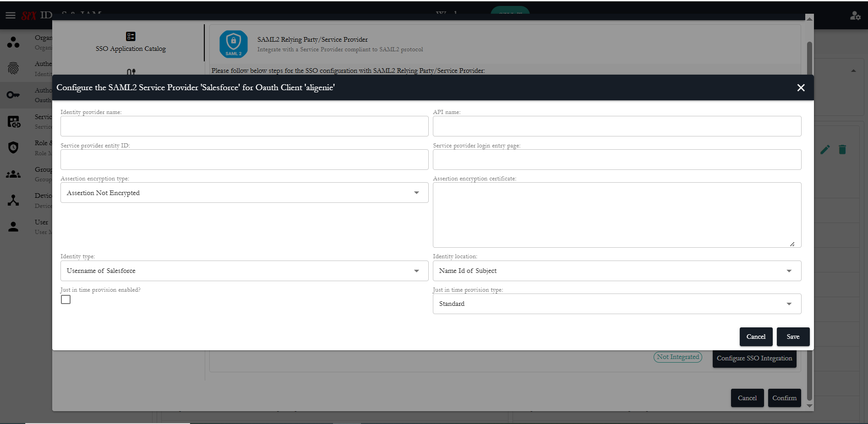The image size is (868, 424).
Task: Click the bottom Cancel button beside Confirm
Action: (x=747, y=398)
